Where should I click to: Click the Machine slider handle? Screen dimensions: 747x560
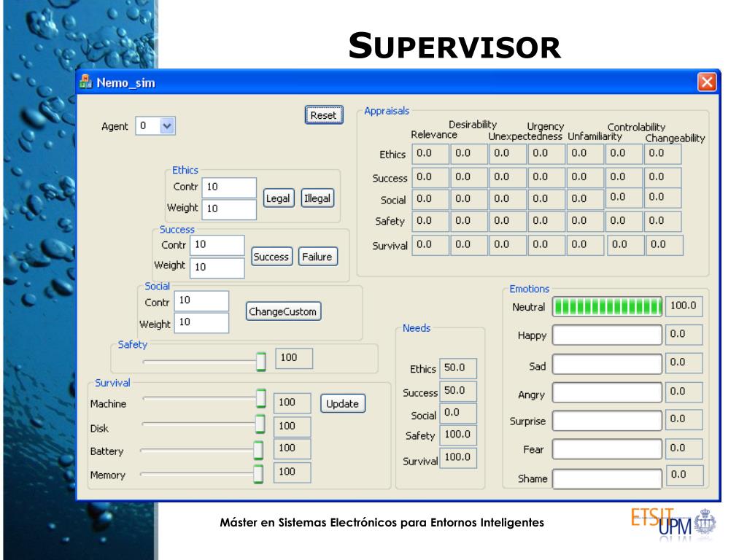260,398
